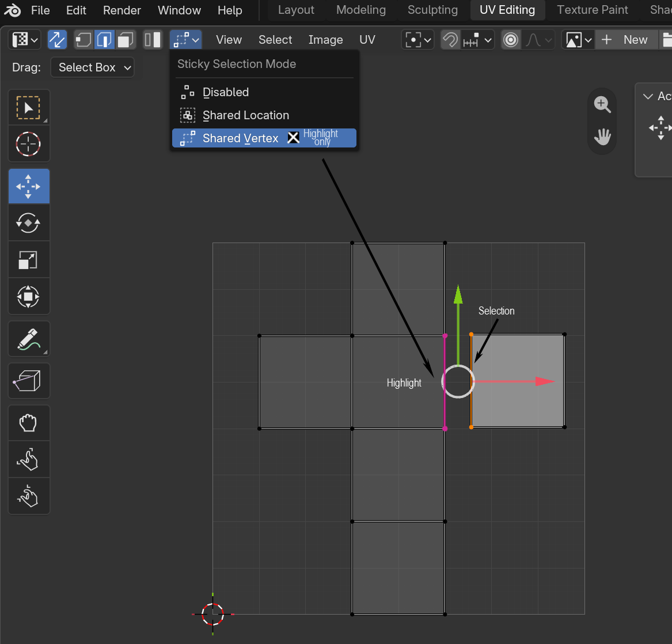The image size is (672, 644).
Task: Pick the Rotate tool
Action: coord(29,222)
